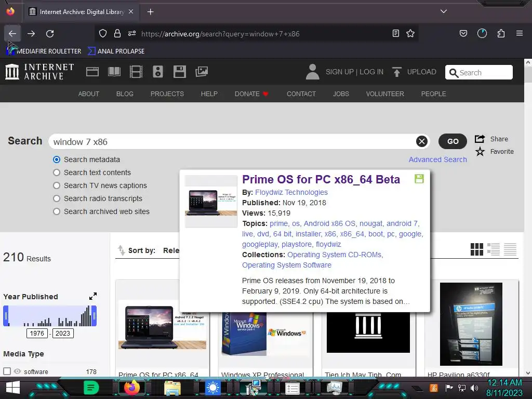Click the Internet Archive logo
Viewport: 532px width, 399px height.
[x=39, y=72]
